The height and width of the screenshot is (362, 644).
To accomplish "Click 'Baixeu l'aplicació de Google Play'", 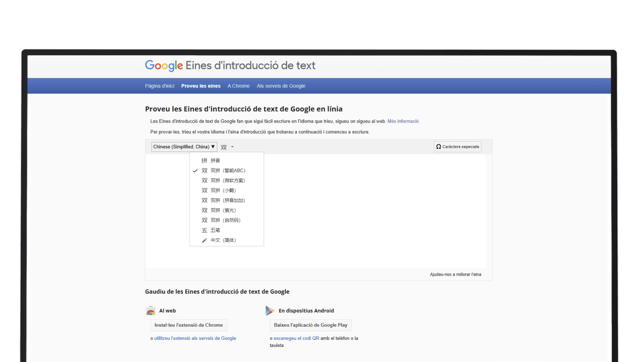I will [x=310, y=325].
